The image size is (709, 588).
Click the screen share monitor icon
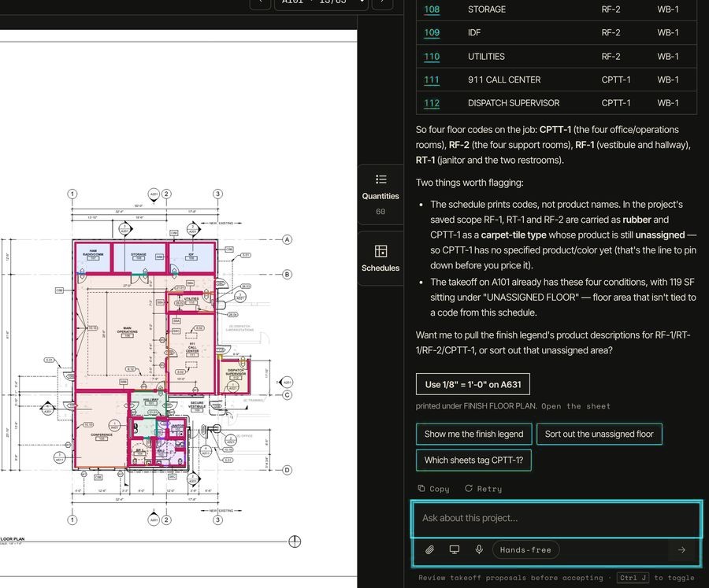point(455,549)
